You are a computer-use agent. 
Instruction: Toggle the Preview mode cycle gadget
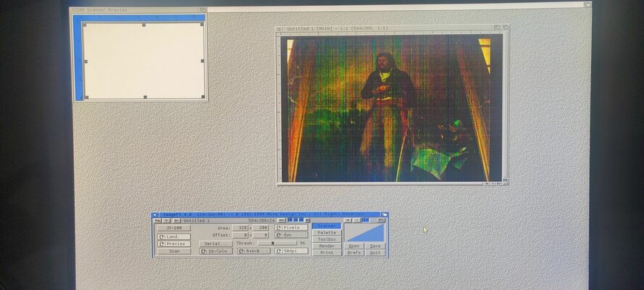click(x=174, y=244)
